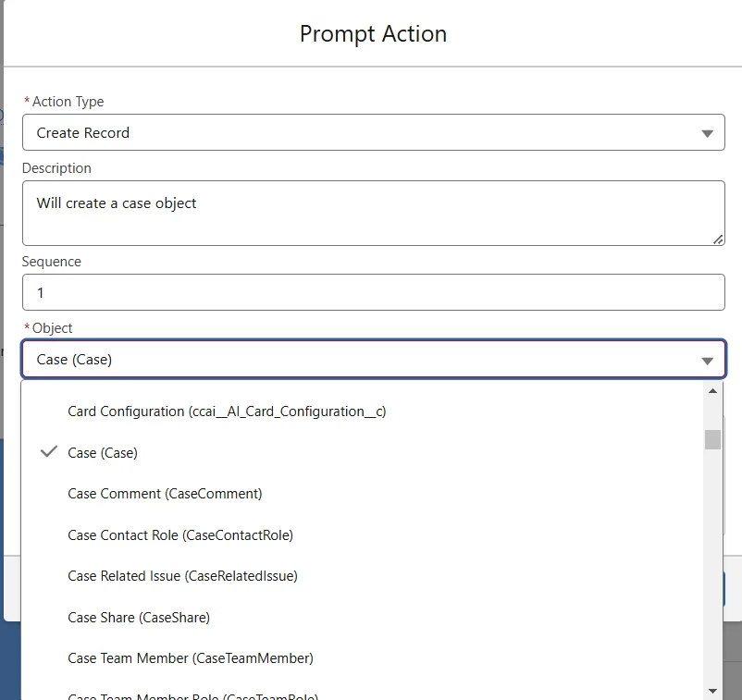Image resolution: width=742 pixels, height=700 pixels.
Task: Select Card Configuration option from list
Action: coord(227,411)
